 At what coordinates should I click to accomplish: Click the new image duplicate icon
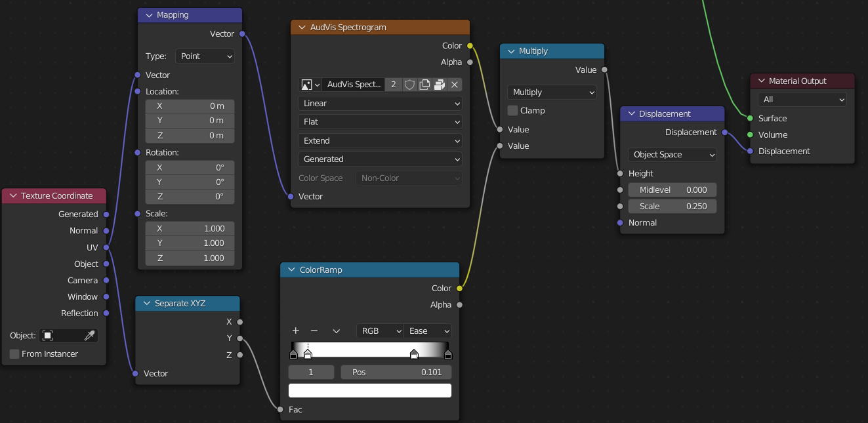[x=424, y=85]
